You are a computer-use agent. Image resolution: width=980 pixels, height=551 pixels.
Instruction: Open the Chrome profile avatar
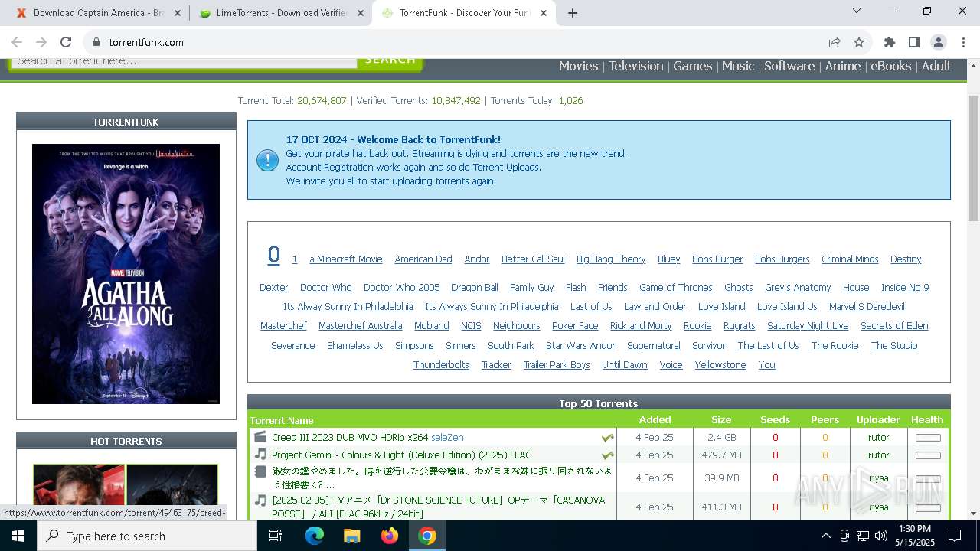click(939, 42)
